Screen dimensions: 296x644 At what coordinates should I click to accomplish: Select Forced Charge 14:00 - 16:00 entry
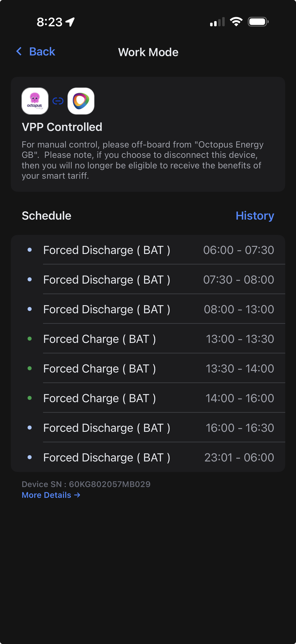tap(148, 398)
